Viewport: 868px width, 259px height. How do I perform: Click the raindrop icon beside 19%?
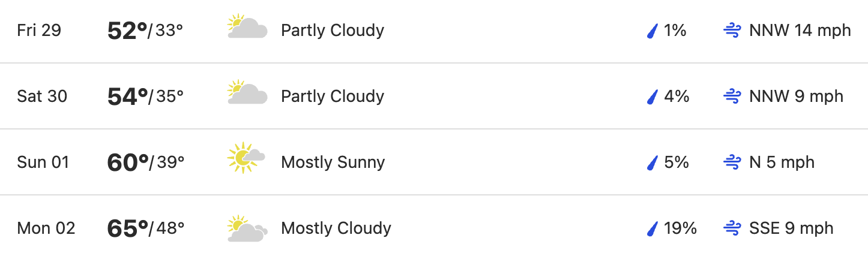click(x=653, y=228)
